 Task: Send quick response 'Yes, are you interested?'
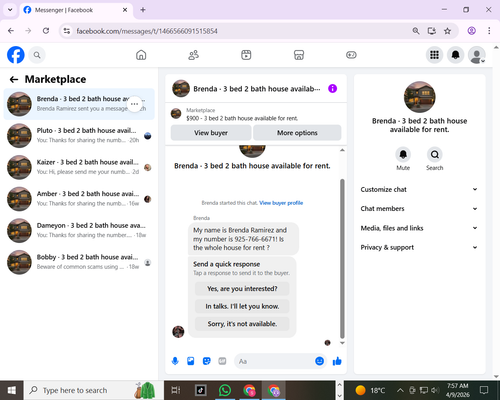pyautogui.click(x=242, y=289)
